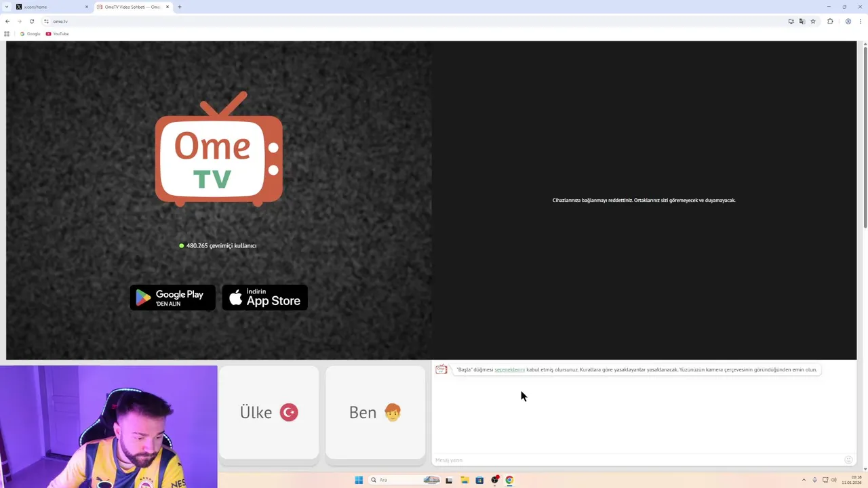Screen dimensions: 868x488
Task: Get the app on Google Play
Action: point(173,298)
